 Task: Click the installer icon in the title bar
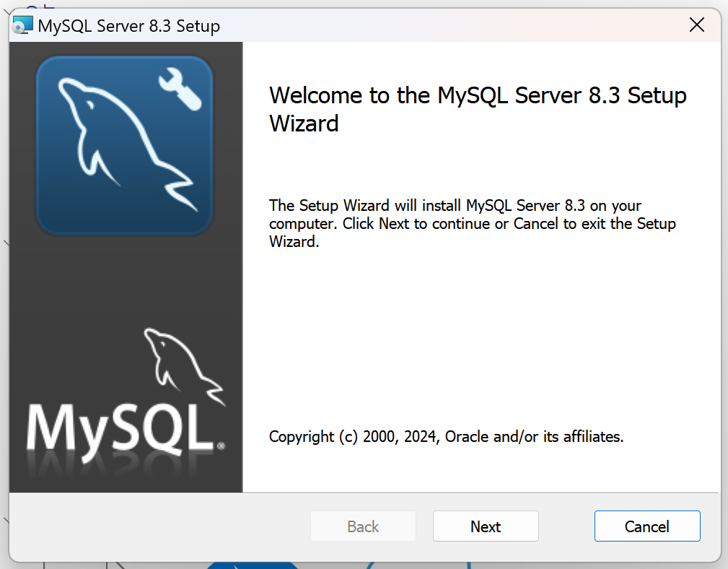pyautogui.click(x=23, y=25)
